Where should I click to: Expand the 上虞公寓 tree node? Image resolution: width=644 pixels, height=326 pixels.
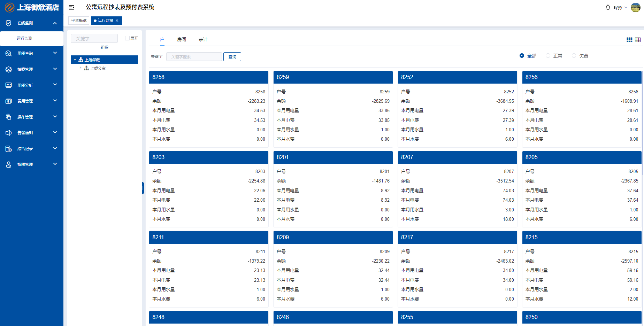(80, 68)
